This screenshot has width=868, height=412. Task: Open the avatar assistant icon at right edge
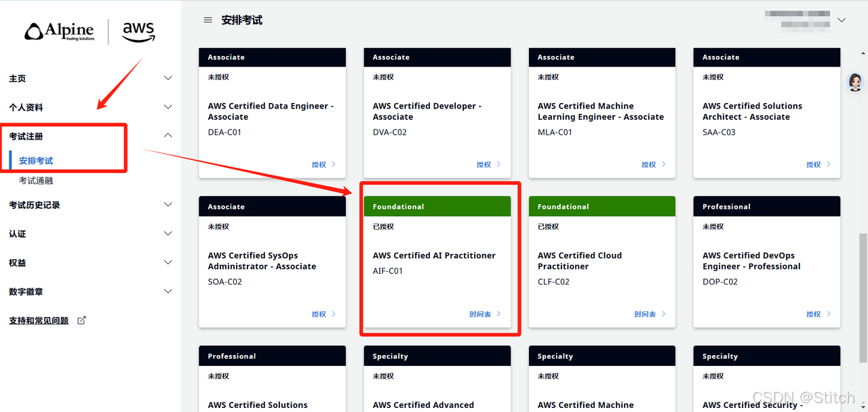[856, 82]
